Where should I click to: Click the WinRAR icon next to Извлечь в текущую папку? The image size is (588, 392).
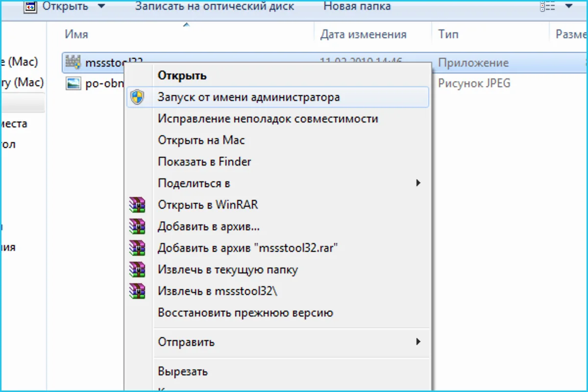click(137, 269)
